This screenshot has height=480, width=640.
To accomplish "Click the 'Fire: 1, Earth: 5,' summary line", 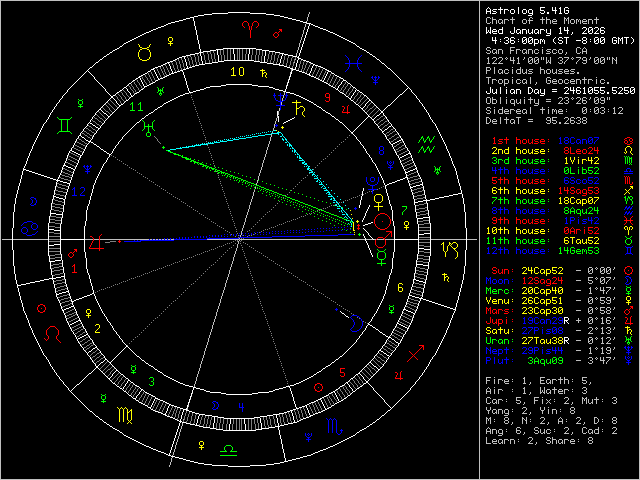I will 539,381.
